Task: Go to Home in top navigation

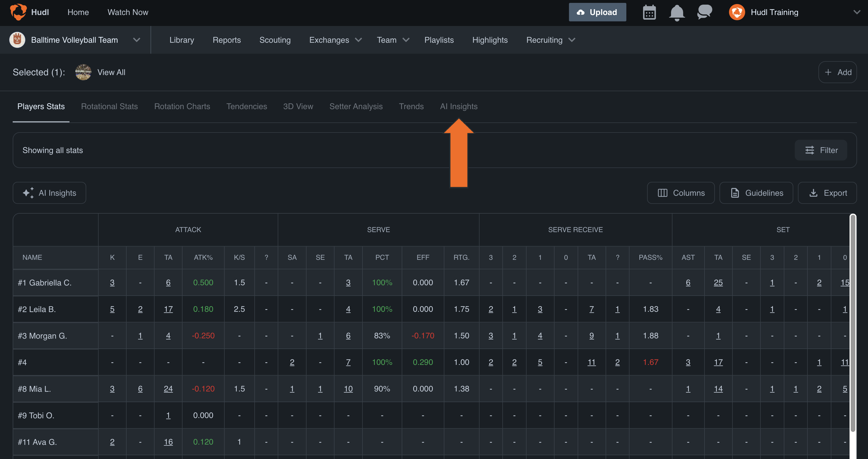Action: (78, 12)
